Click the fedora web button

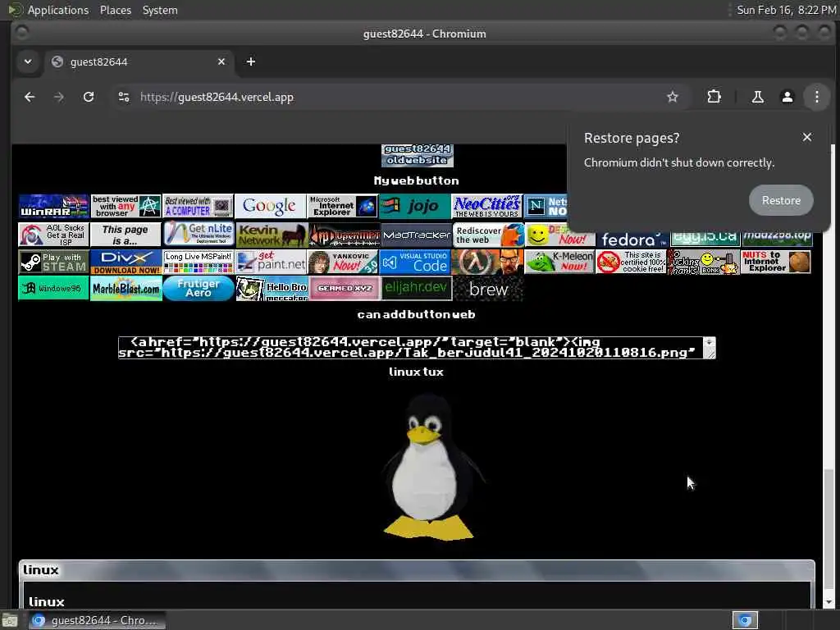tap(632, 239)
